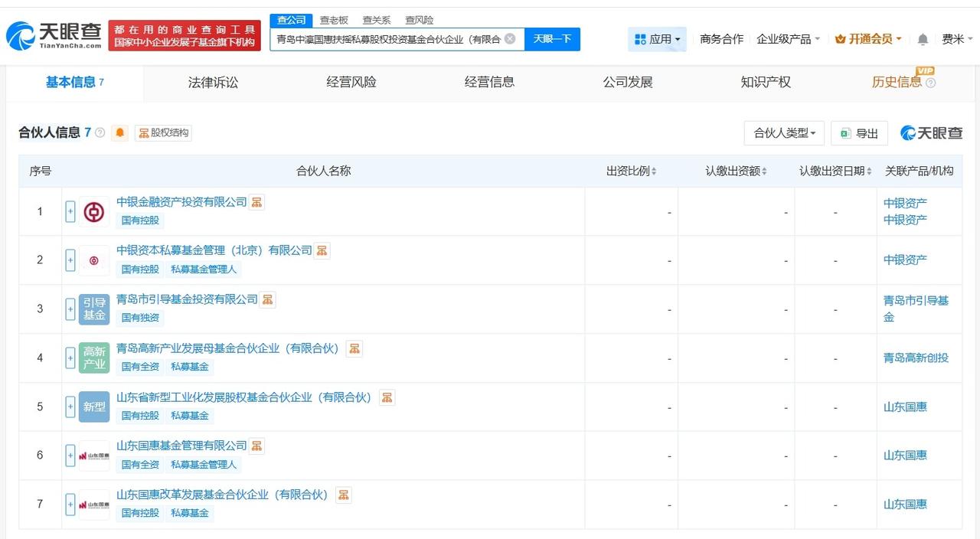Open the 合伙人类型 filter dropdown
Viewport: 980px width, 539px height.
(784, 133)
